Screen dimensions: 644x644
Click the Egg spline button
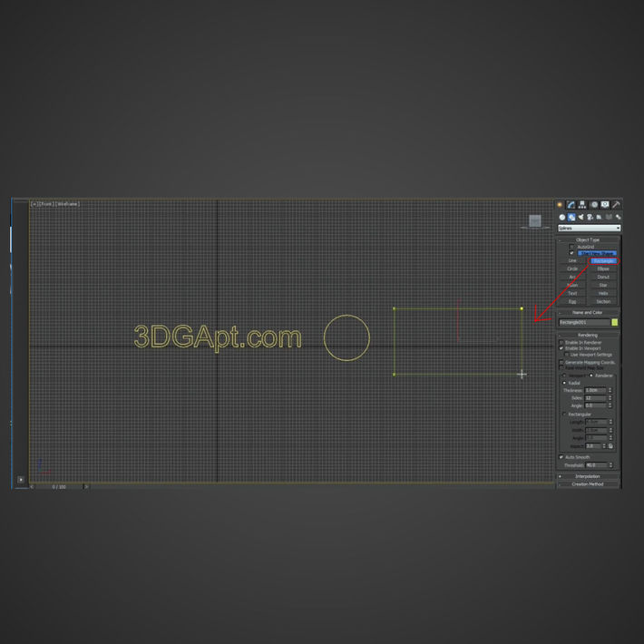coord(572,301)
